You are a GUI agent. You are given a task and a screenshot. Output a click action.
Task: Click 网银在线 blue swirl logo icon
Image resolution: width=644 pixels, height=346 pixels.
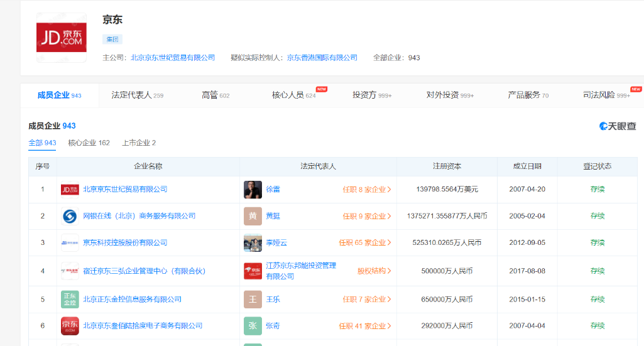coord(70,216)
